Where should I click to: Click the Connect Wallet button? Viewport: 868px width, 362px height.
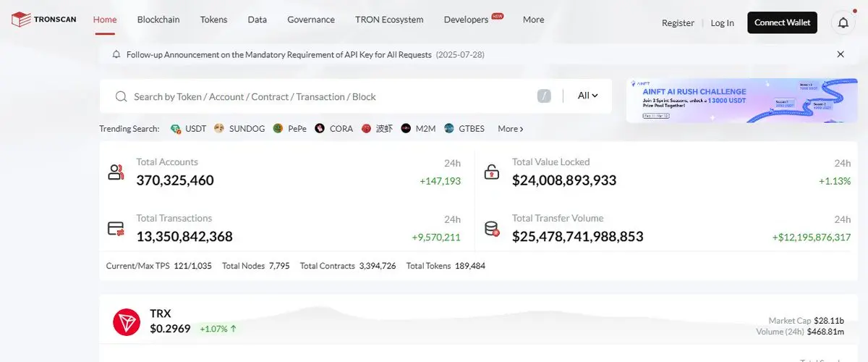(x=783, y=22)
